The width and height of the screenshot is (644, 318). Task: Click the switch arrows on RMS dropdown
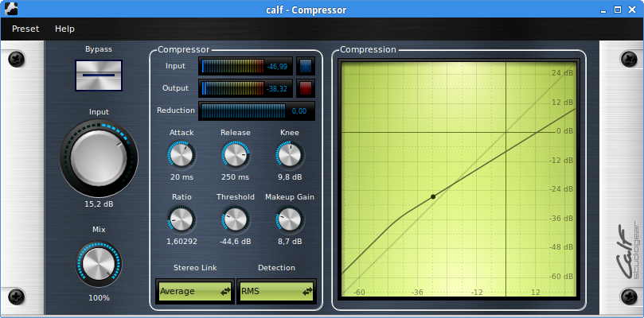(x=307, y=292)
